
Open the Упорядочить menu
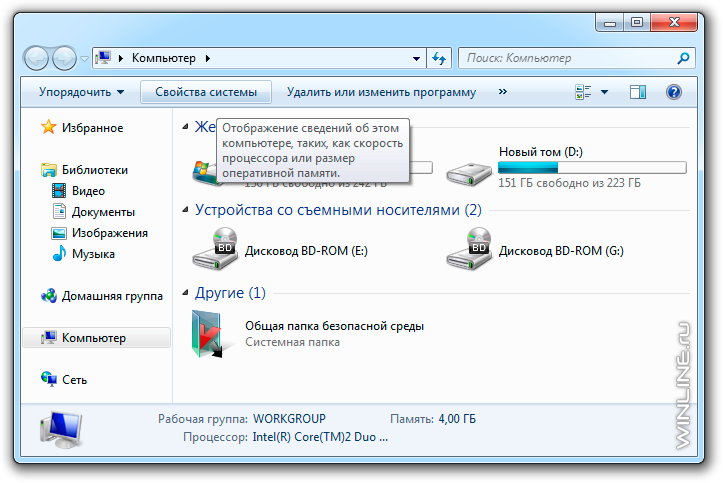[x=81, y=92]
